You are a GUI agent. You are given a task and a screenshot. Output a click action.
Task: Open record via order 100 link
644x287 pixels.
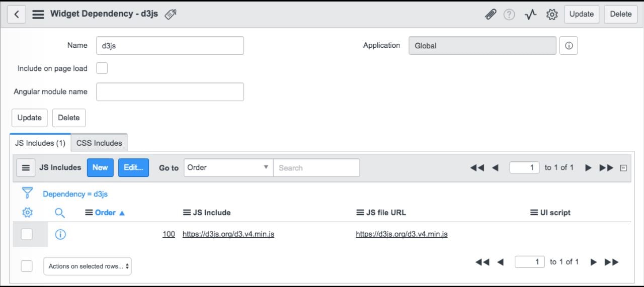tap(169, 234)
